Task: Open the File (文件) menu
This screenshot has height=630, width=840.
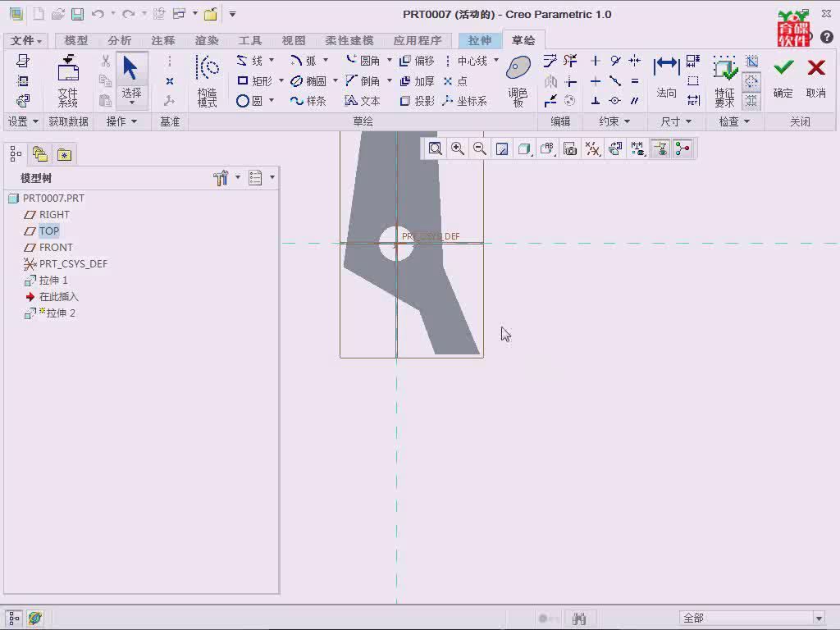Action: [25, 41]
